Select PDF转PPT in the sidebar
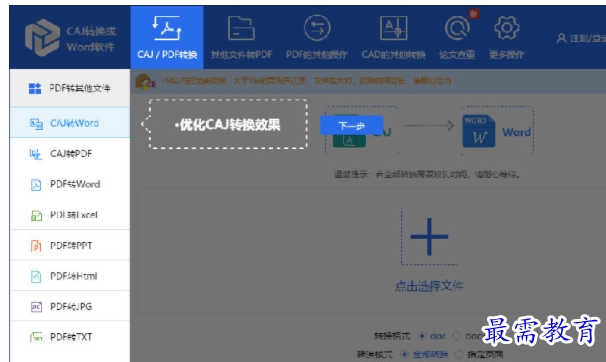The height and width of the screenshot is (362, 606). 70,245
